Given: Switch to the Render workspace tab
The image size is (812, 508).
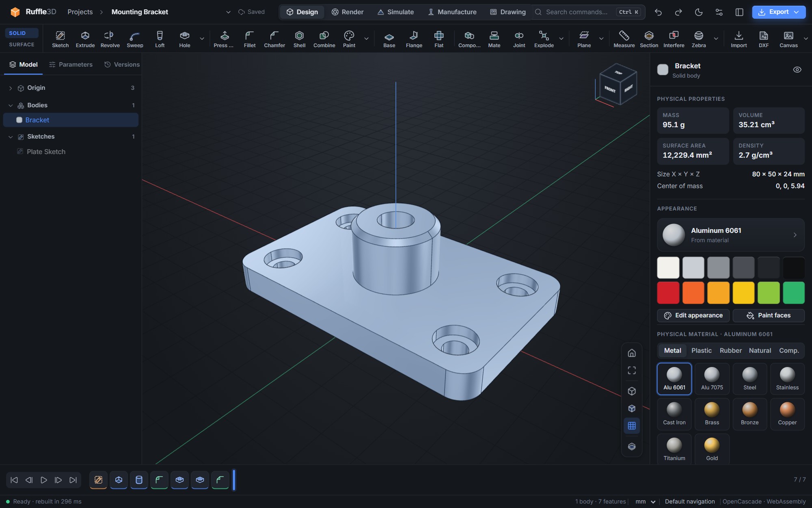Looking at the screenshot, I should [x=348, y=12].
